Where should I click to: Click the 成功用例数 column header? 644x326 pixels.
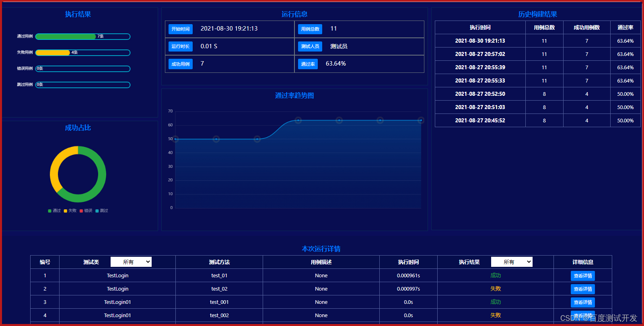tap(586, 27)
